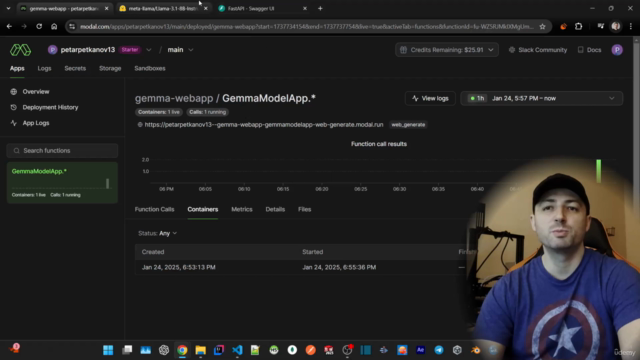
Task: Switch to the Metrics tab
Action: [x=242, y=209]
